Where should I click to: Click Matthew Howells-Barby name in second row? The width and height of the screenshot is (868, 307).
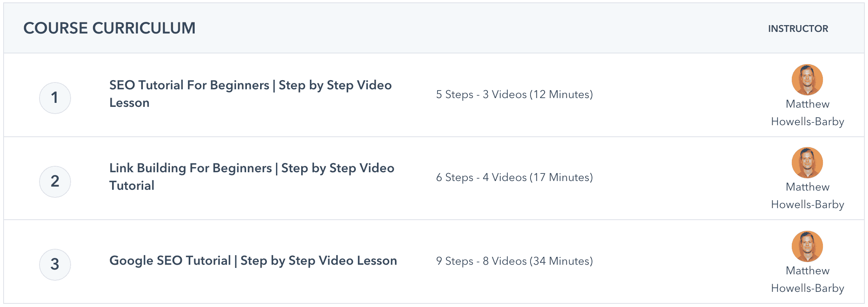click(x=807, y=196)
